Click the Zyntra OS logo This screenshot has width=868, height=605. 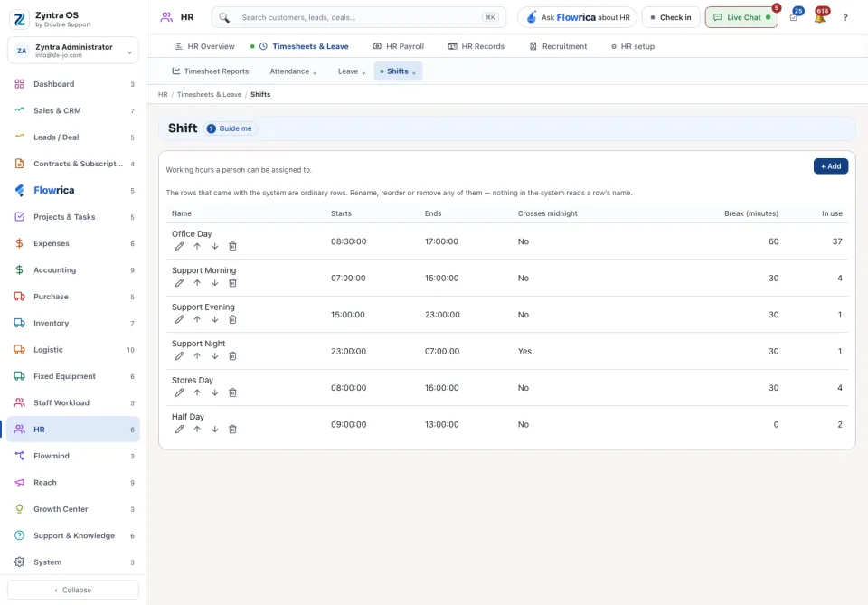click(19, 19)
